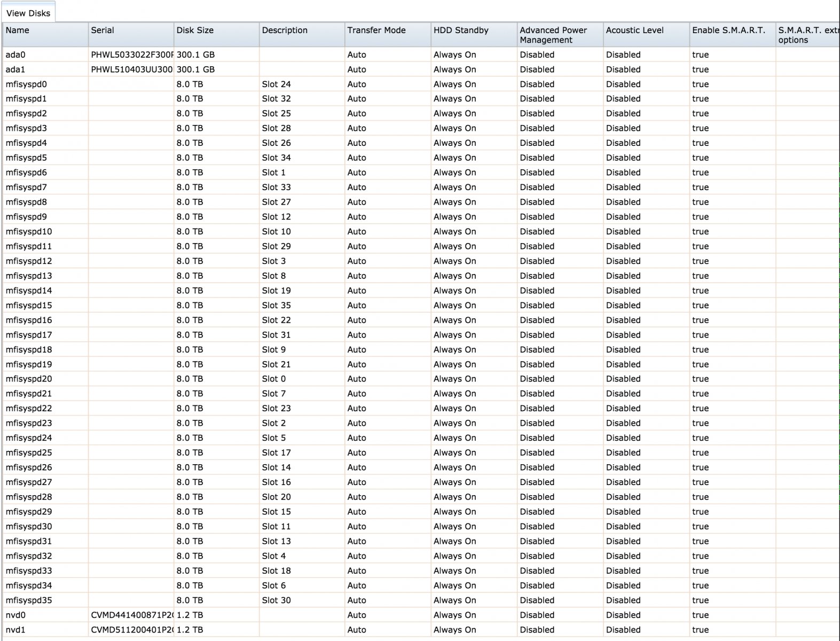Select the mfisyspd19 disk name
The height and width of the screenshot is (641, 840).
[29, 364]
